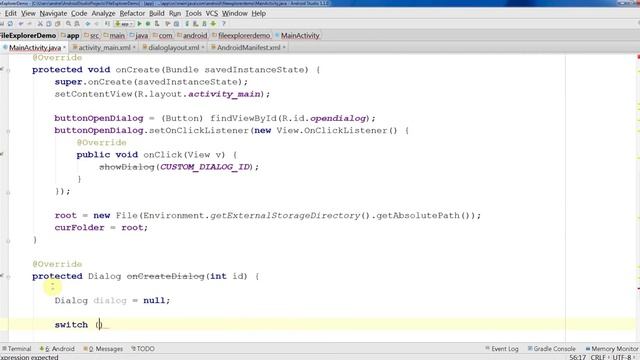Switch to the AndroidManifest.xml tab
The width and height of the screenshot is (640, 360).
click(248, 48)
